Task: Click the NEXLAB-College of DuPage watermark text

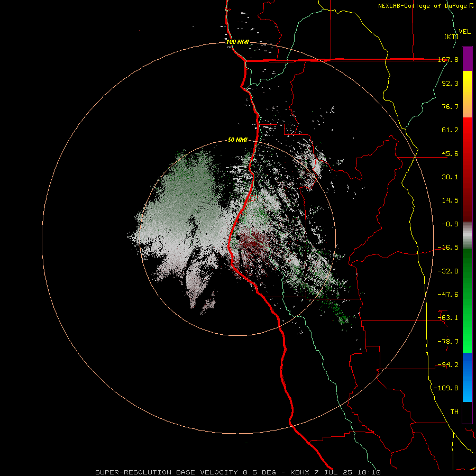Action: (x=425, y=6)
